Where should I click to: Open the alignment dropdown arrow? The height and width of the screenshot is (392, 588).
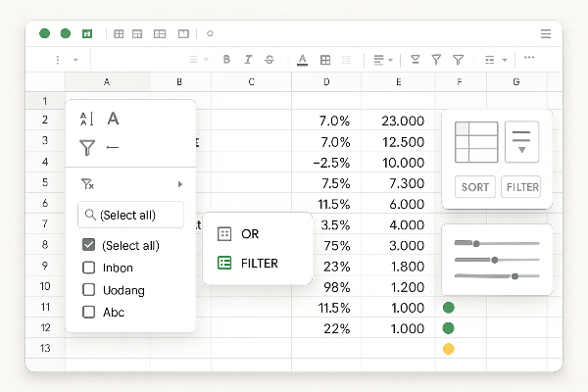[390, 60]
